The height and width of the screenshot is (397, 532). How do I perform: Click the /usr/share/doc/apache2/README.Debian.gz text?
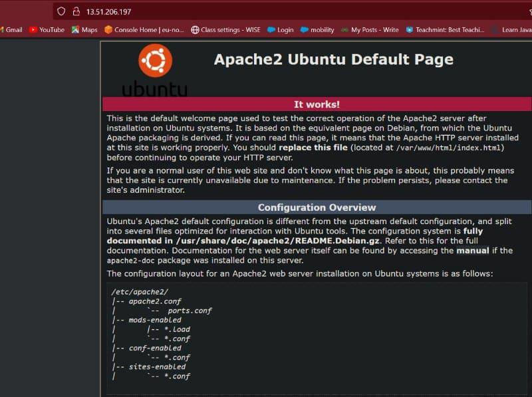(x=278, y=241)
